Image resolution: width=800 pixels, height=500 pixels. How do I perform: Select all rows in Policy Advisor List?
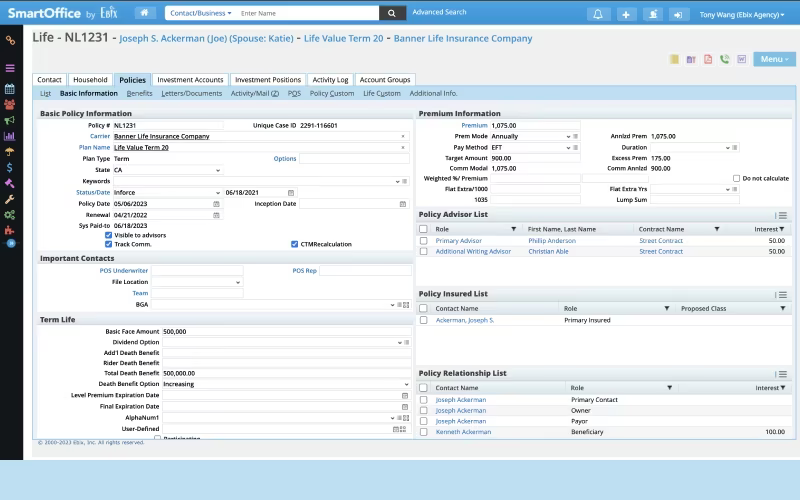point(423,229)
